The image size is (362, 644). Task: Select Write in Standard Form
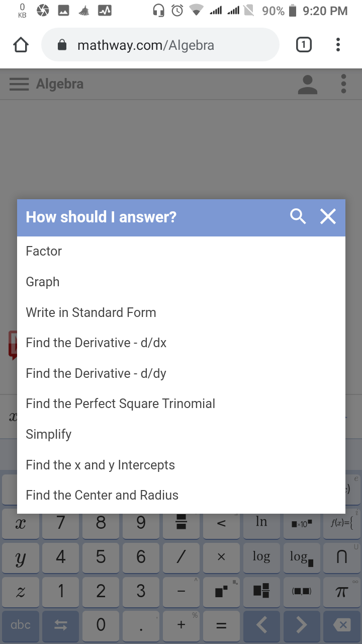[91, 312]
